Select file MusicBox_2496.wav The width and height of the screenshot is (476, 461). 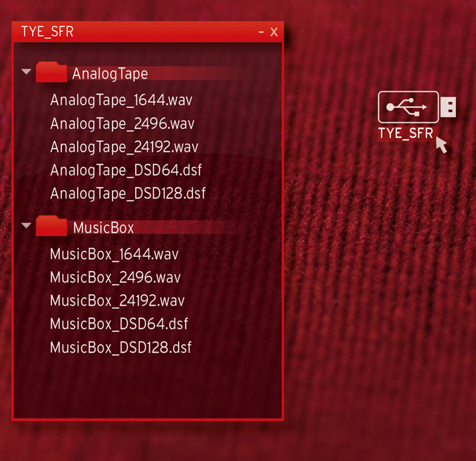click(x=115, y=278)
